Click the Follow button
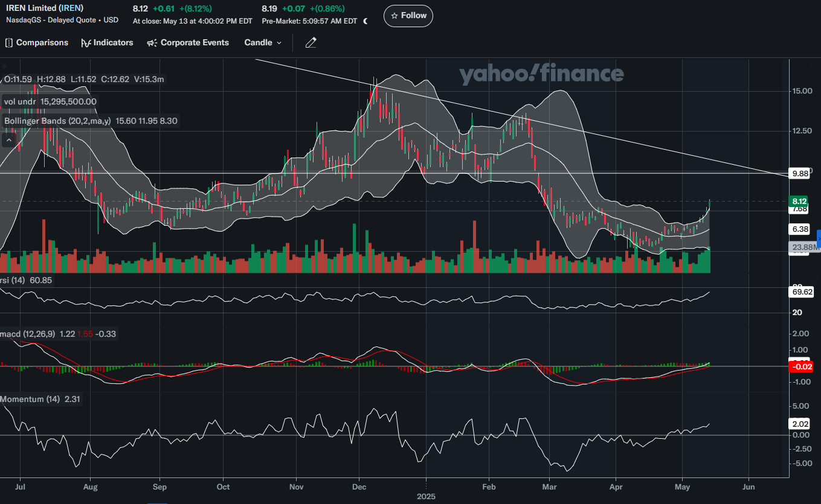This screenshot has height=504, width=821. click(x=408, y=16)
